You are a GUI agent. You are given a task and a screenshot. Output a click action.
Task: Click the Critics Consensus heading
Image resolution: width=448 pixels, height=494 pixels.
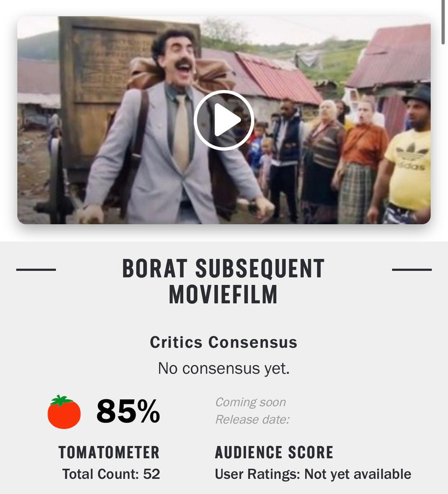[224, 342]
